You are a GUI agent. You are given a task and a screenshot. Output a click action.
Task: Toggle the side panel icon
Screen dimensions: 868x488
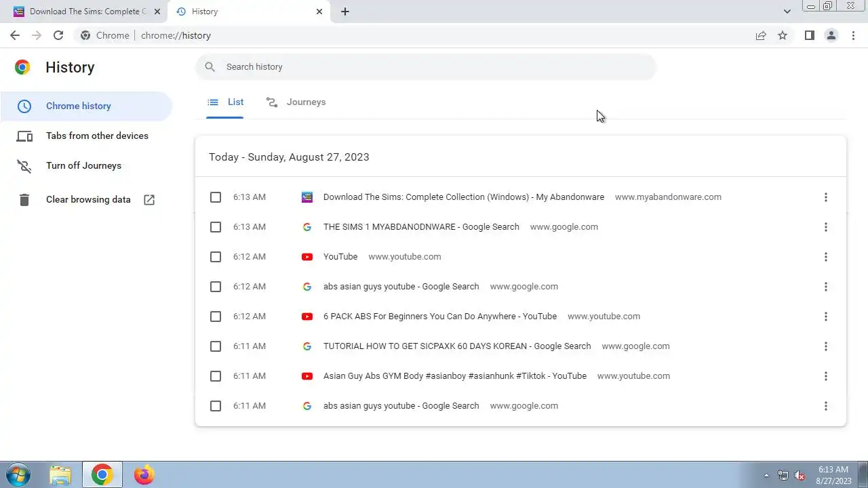(x=809, y=35)
